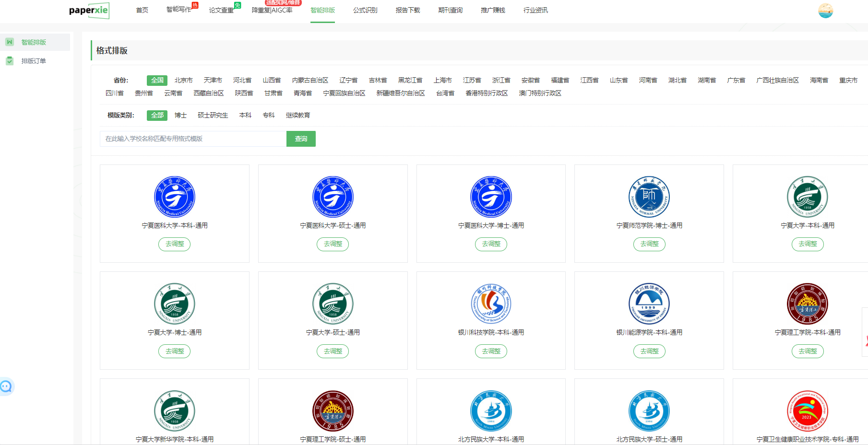
Task: Click the 宁夏师范学院 博士 template logo
Action: [649, 197]
